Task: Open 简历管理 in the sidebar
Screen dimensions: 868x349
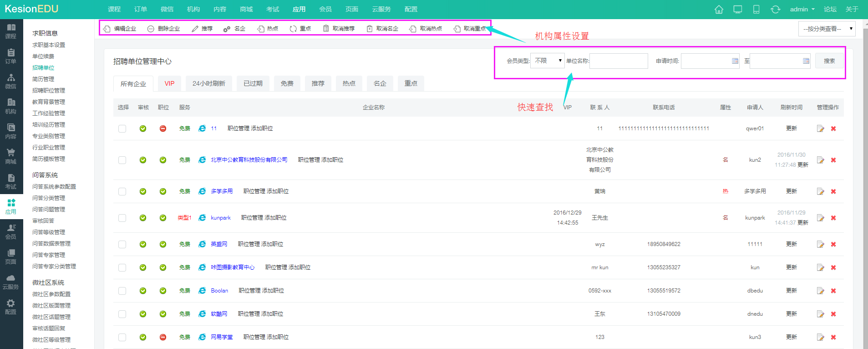Action: click(43, 79)
